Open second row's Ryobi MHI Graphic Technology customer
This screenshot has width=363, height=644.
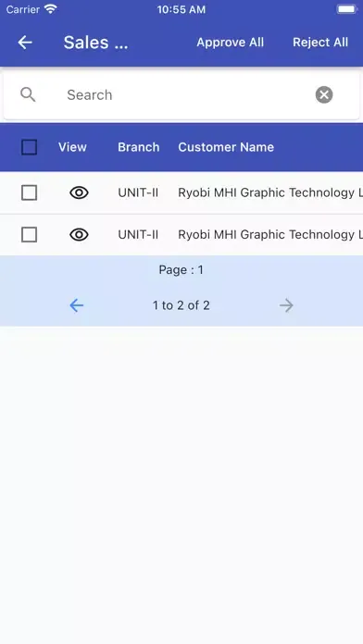coord(270,235)
